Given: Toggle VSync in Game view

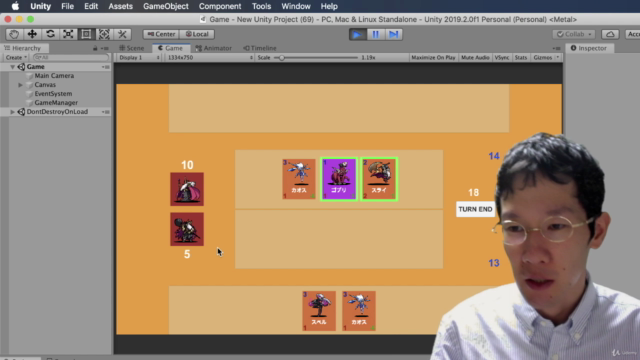Looking at the screenshot, I should coord(502,58).
